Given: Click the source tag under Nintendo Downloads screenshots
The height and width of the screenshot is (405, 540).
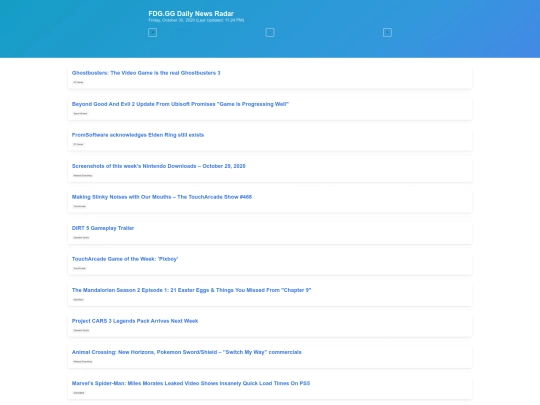Looking at the screenshot, I should click(x=83, y=175).
